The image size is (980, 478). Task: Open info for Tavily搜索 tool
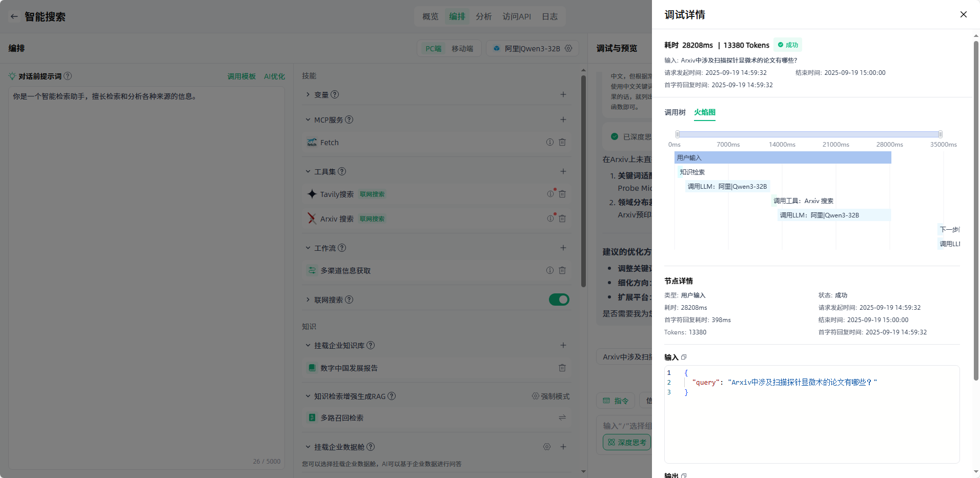tap(550, 194)
